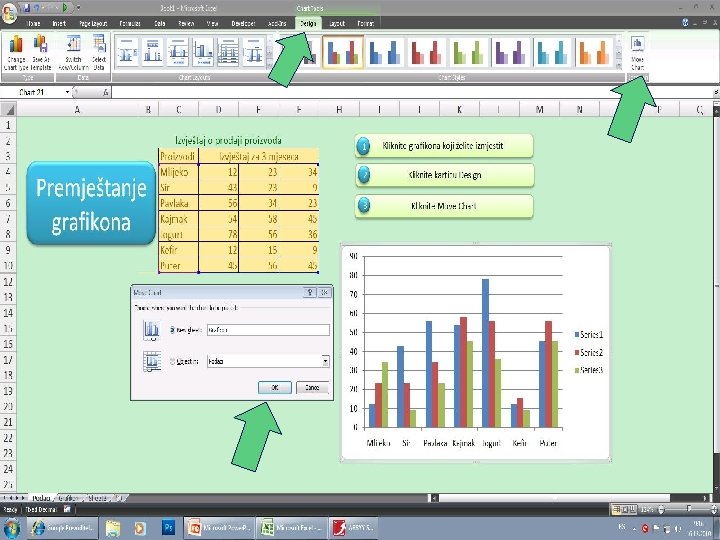Viewport: 720px width, 540px height.
Task: Click the green run arrow in Quick Access Toolbar
Action: click(65, 8)
